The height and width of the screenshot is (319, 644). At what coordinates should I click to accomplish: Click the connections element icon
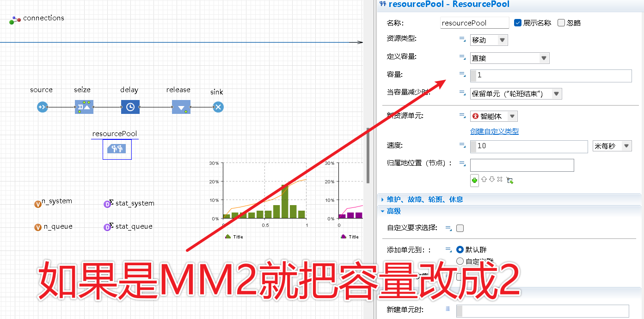click(x=14, y=20)
